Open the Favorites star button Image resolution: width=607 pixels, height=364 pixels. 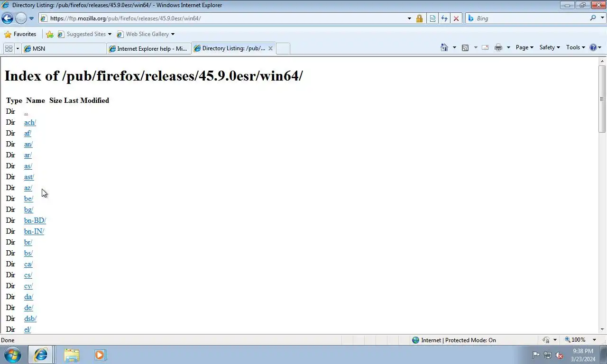point(20,34)
